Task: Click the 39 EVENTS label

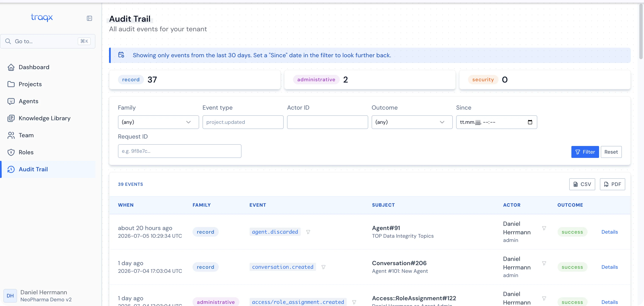Action: click(x=130, y=184)
